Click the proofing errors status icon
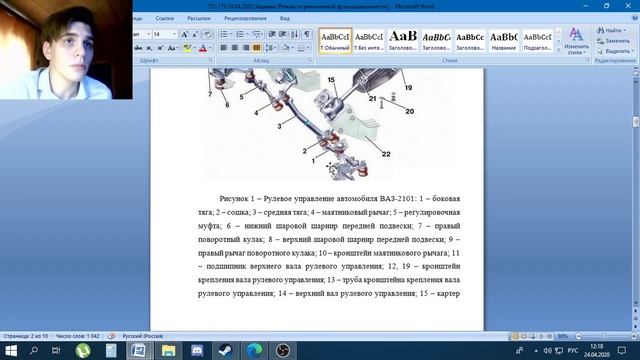Viewport: 640px width, 360px height. pyautogui.click(x=111, y=336)
